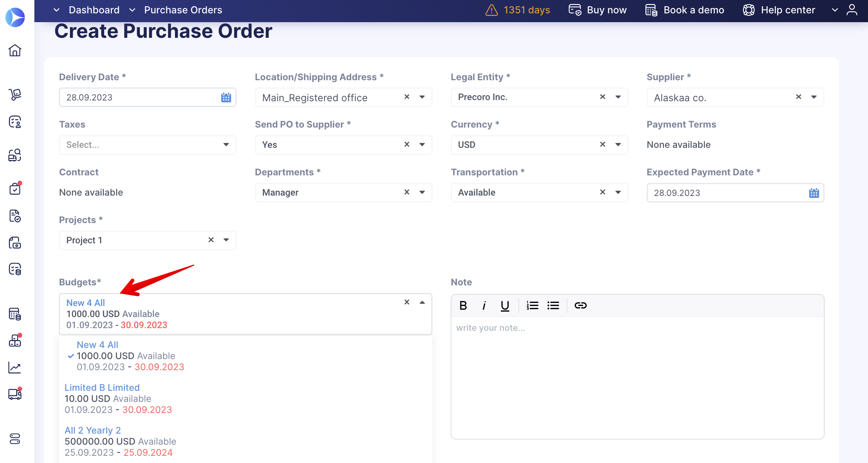
Task: Click the note text area
Action: pos(637,377)
